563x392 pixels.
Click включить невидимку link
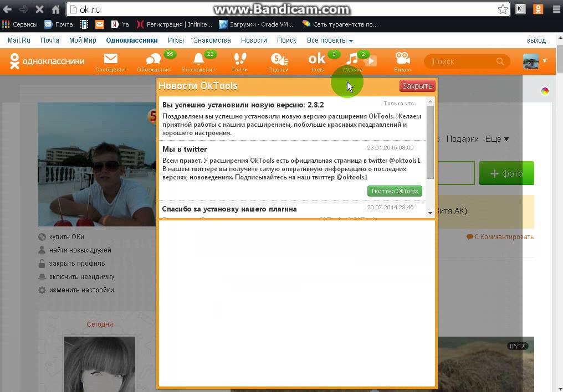pyautogui.click(x=81, y=276)
